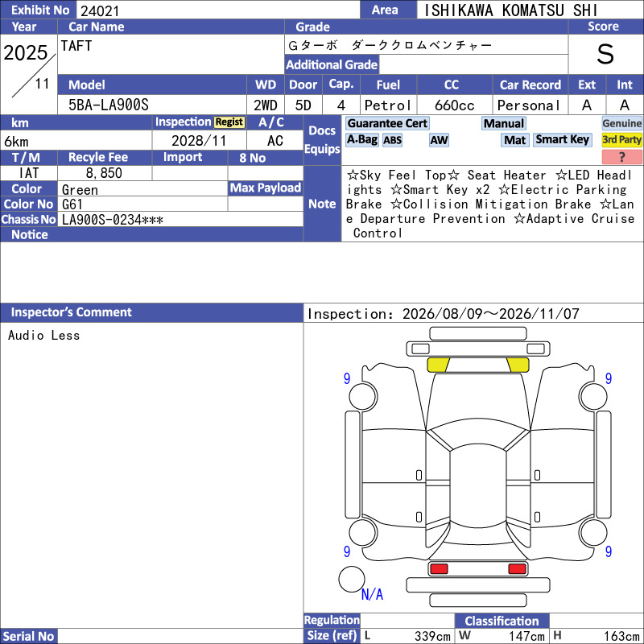Click the 5D door value
Screen dimensions: 644x644
coord(303,105)
